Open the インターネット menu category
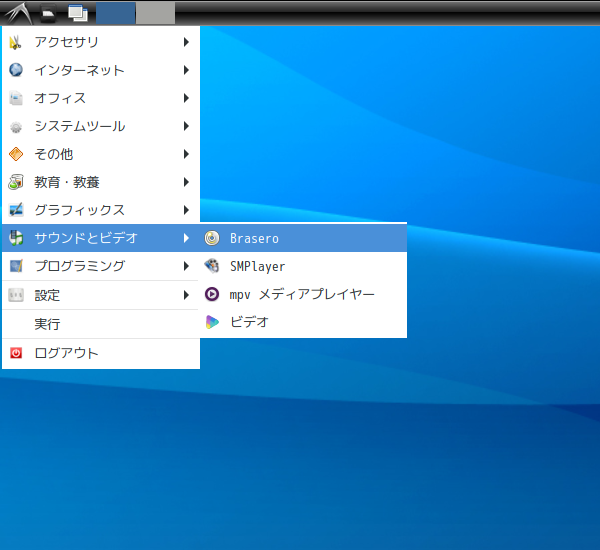Screen dimensions: 600x550 pos(101,70)
